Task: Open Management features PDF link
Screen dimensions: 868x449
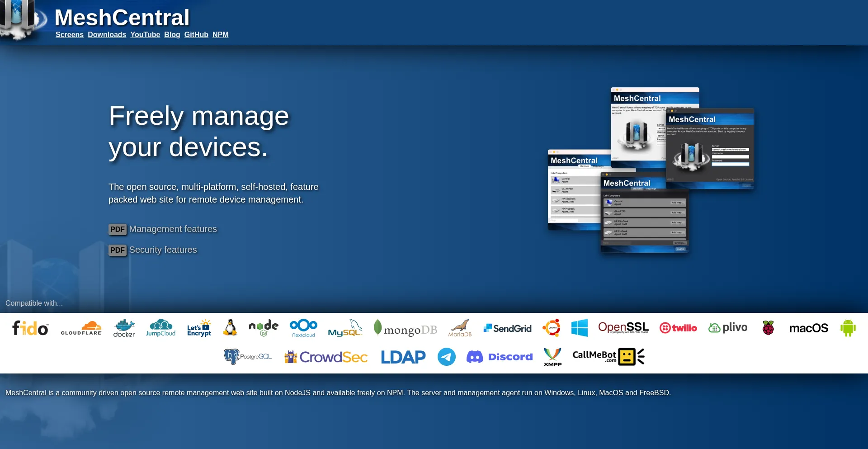Action: click(x=163, y=229)
